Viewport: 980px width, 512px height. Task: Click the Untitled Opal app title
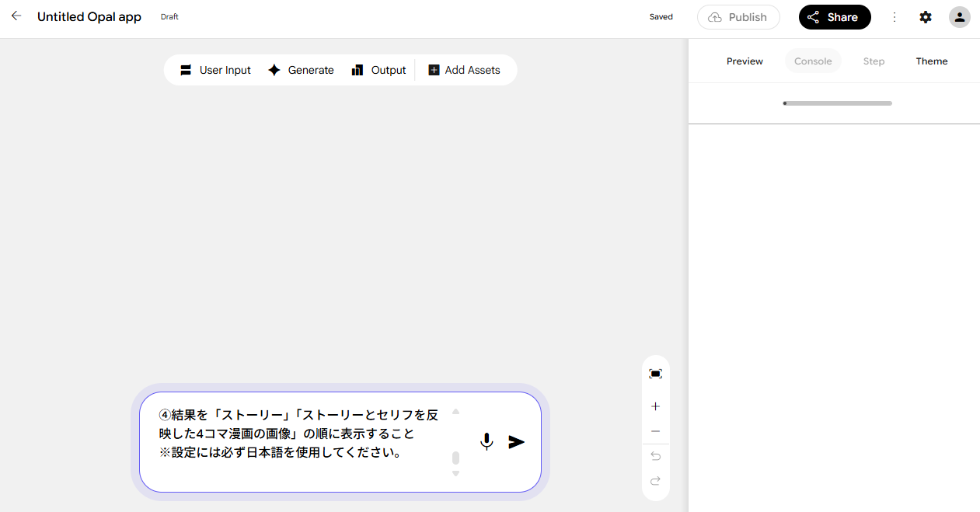[89, 16]
